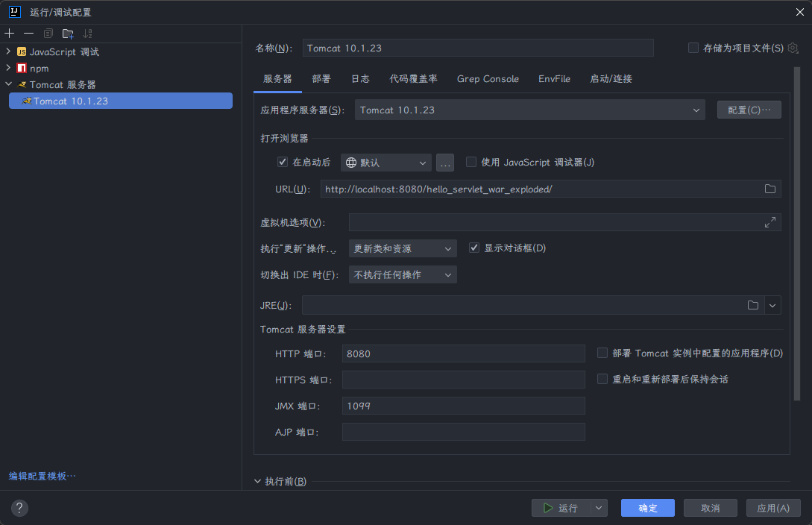
Task: Click the 名称 input field
Action: point(477,48)
